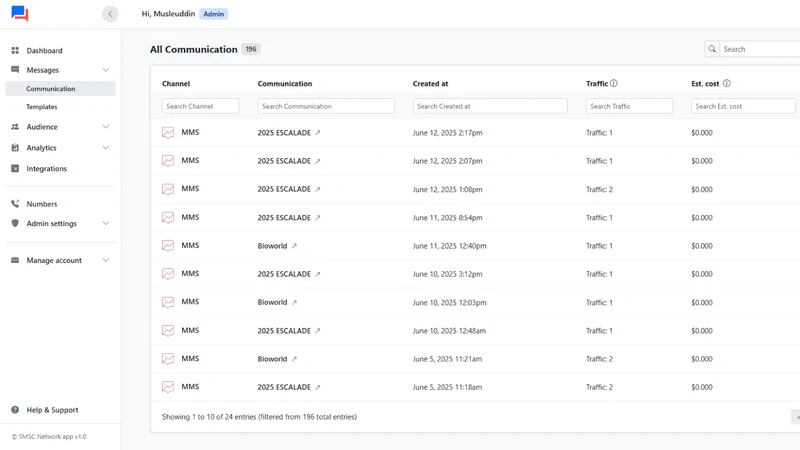
Task: Focus the Search Communication filter field
Action: [x=326, y=106]
